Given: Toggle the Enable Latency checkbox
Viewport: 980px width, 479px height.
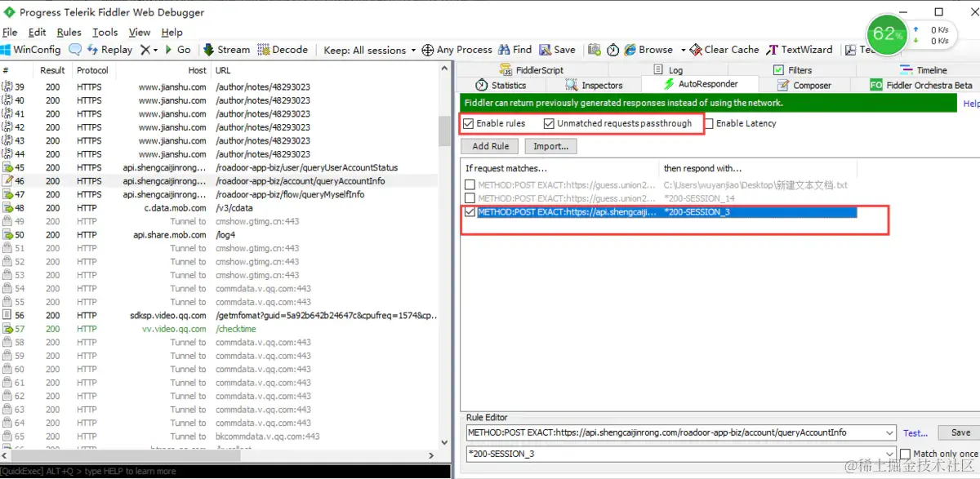Looking at the screenshot, I should (709, 124).
